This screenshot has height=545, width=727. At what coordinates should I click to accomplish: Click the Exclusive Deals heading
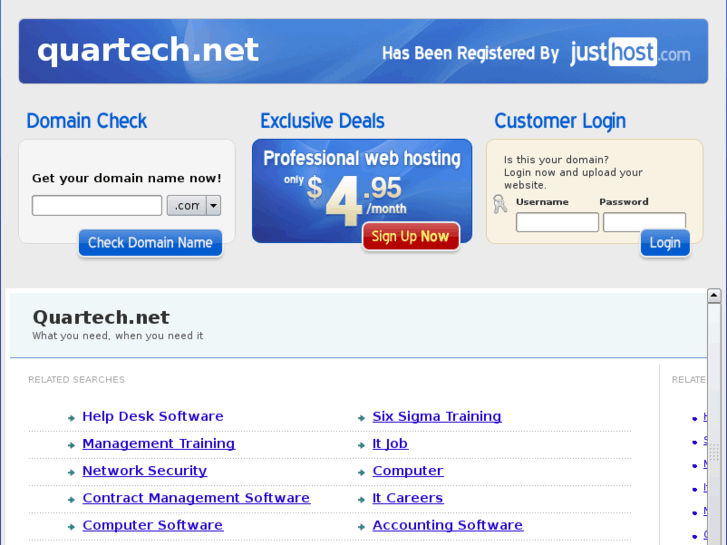[322, 121]
